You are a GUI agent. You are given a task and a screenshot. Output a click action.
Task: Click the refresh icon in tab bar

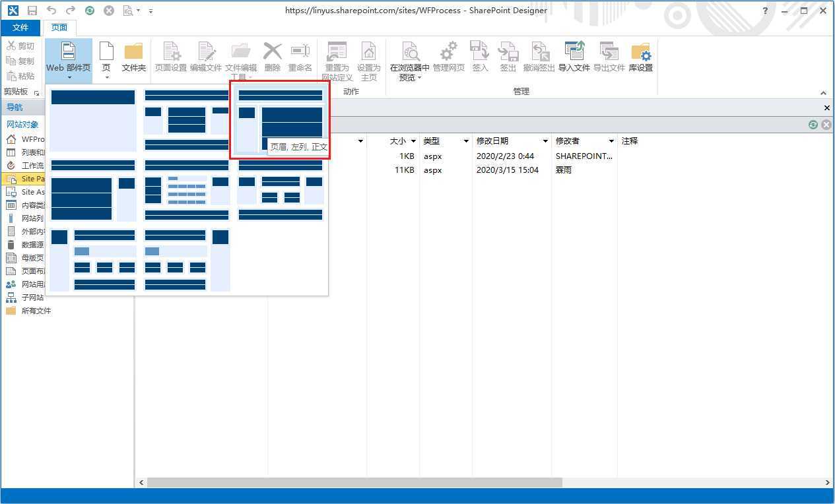[x=813, y=125]
